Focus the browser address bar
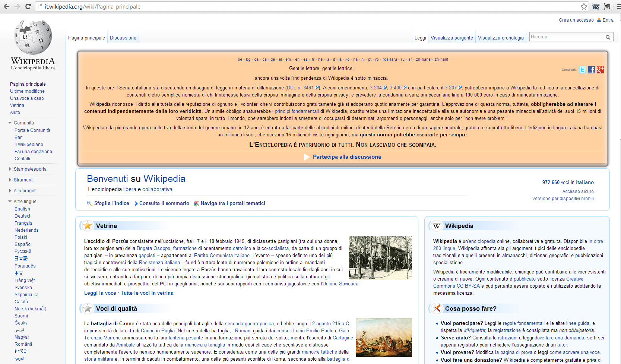Viewport: 621px width, 364px height. click(309, 7)
